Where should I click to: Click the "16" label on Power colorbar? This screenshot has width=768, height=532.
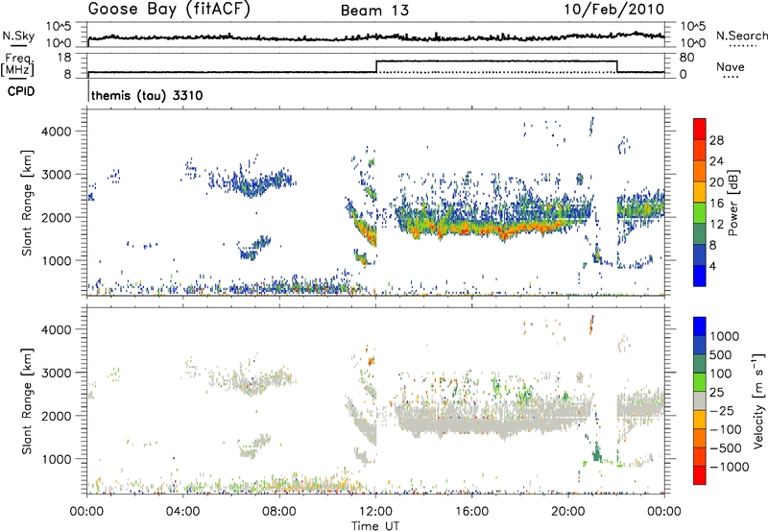pyautogui.click(x=716, y=204)
